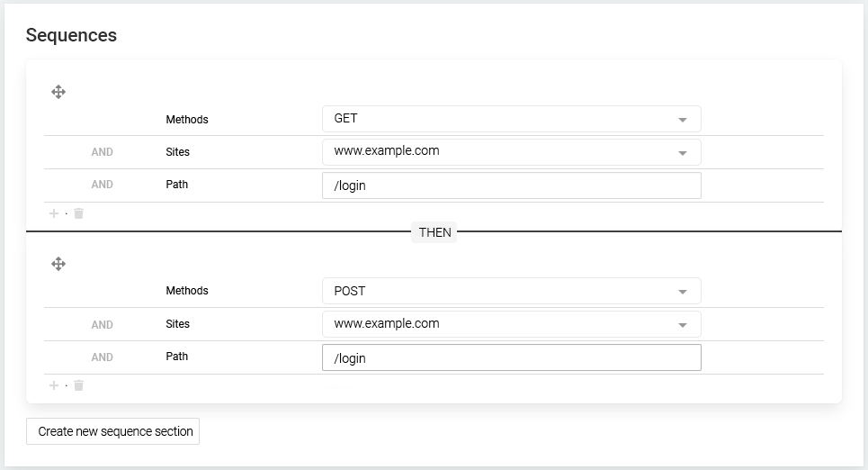
Task: Click the dropdown arrow beside GET
Action: coord(683,120)
